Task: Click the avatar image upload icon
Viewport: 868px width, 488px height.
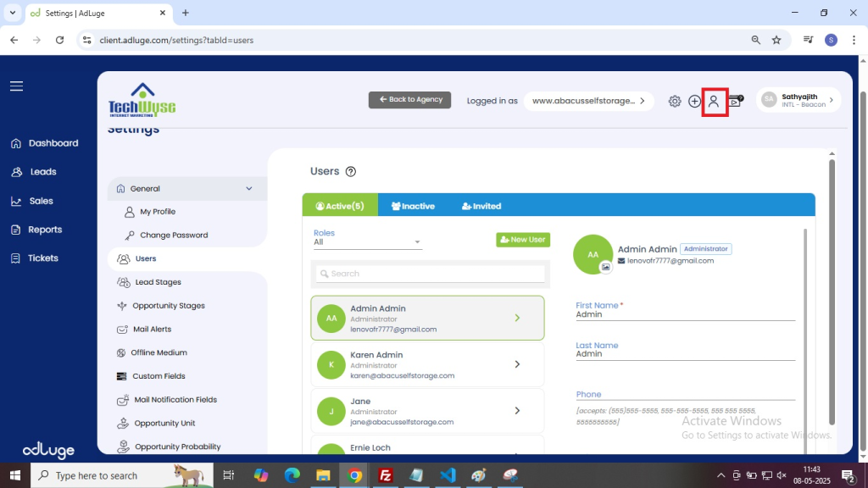Action: point(605,267)
